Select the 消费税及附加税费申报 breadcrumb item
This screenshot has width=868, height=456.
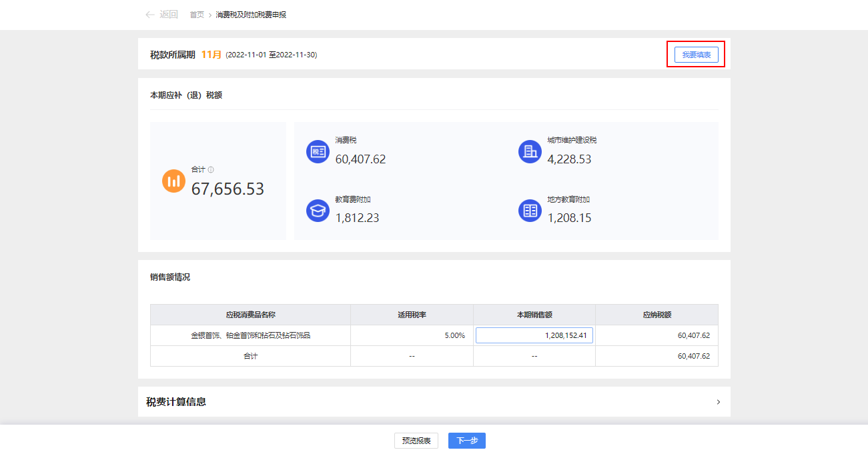point(251,15)
